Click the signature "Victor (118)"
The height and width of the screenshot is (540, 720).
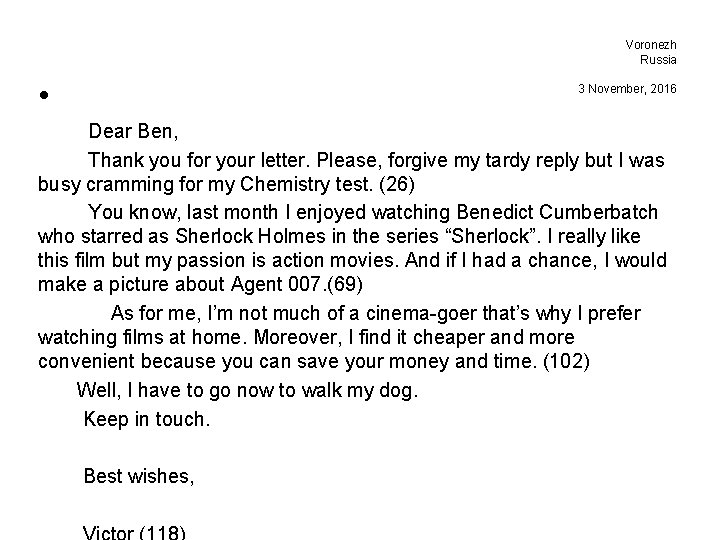point(135,532)
